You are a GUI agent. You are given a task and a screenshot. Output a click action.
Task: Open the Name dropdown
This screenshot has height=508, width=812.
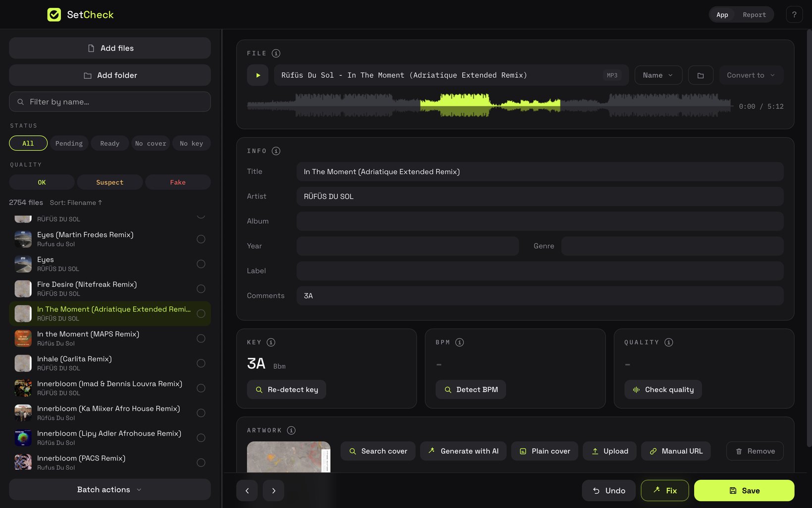click(658, 75)
